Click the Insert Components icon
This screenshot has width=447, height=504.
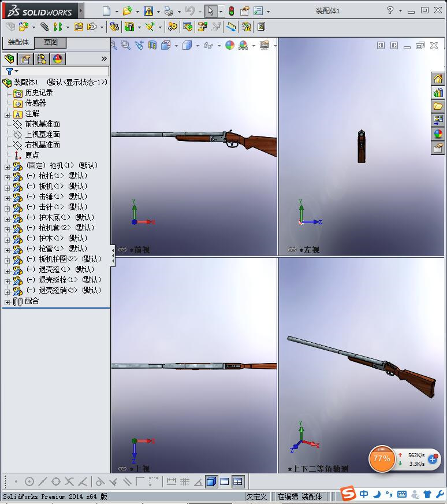tap(24, 27)
